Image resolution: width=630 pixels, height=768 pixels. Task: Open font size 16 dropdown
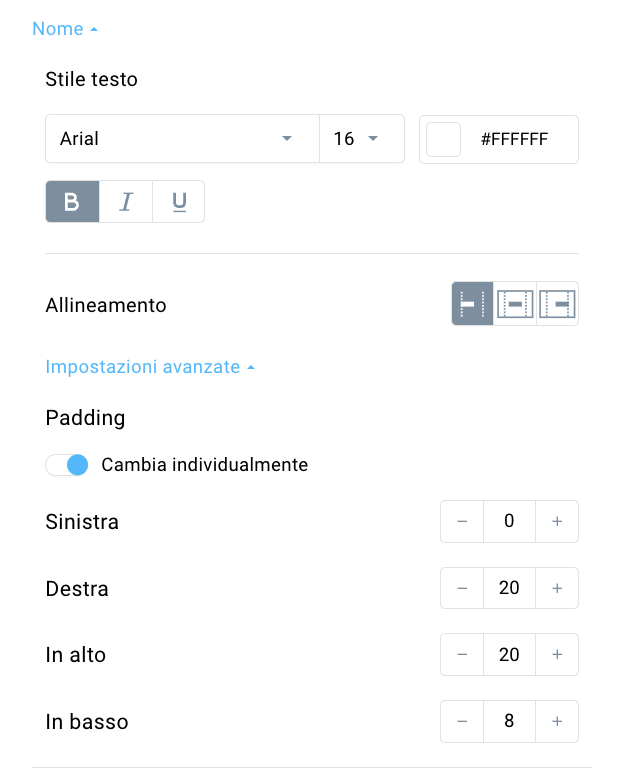pyautogui.click(x=362, y=139)
